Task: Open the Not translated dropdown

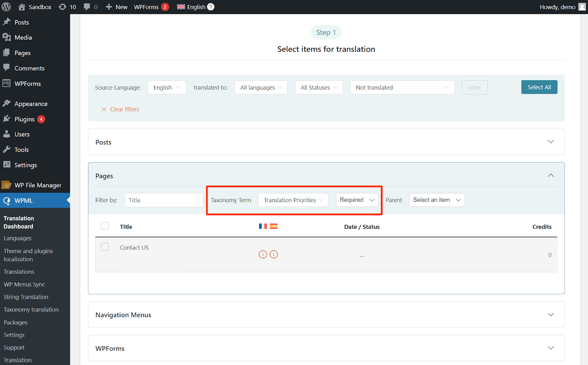Action: 402,87
